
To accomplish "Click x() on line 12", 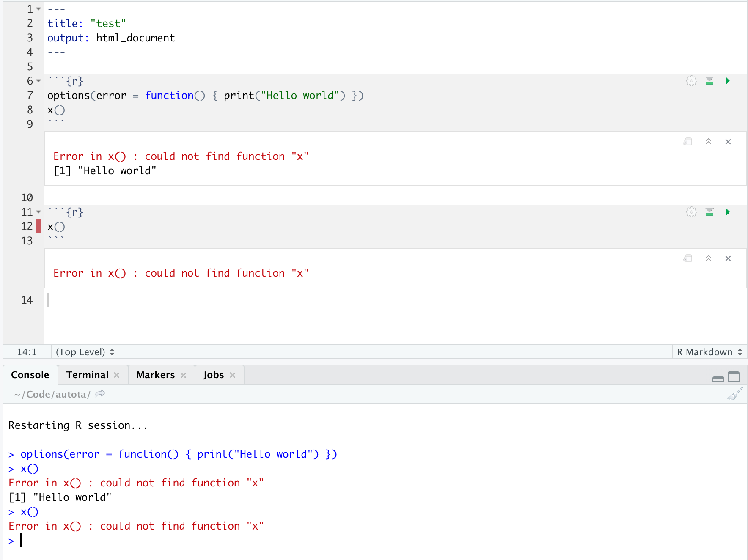I will [56, 227].
